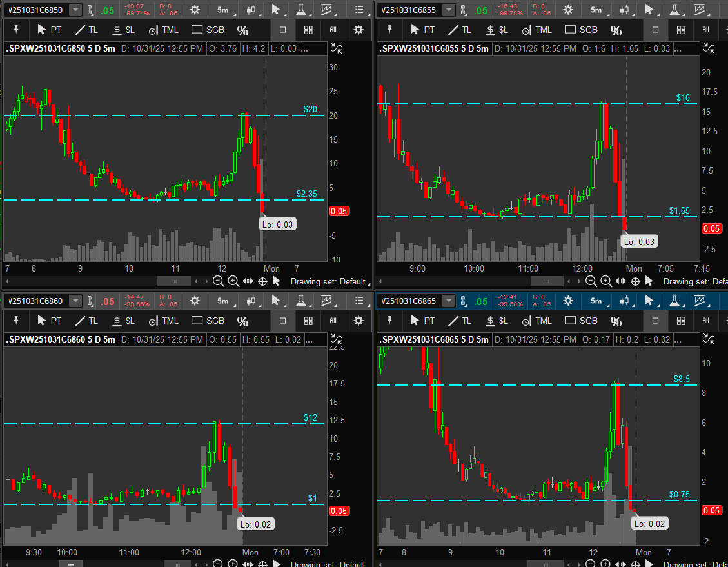
Task: Open symbol dropdown arrow beside V251031C6850
Action: (75, 10)
